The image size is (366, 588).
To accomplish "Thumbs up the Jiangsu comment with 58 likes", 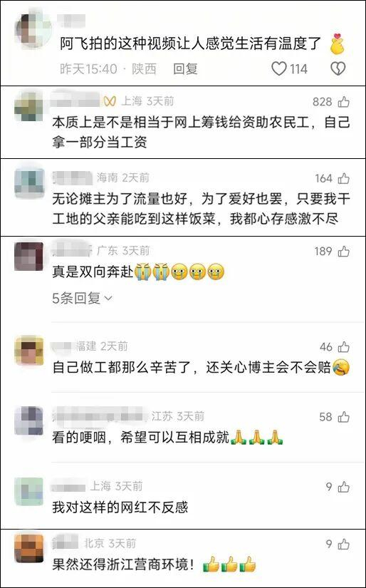I will click(343, 417).
